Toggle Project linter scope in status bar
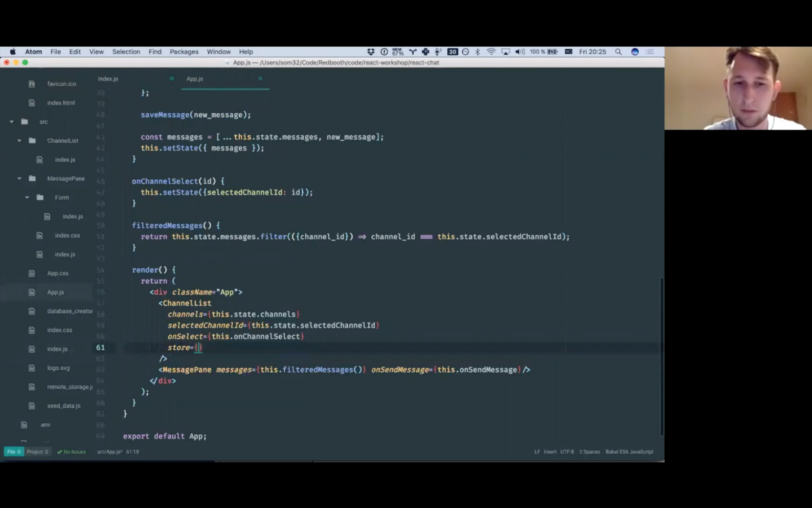Image resolution: width=812 pixels, height=508 pixels. click(37, 452)
